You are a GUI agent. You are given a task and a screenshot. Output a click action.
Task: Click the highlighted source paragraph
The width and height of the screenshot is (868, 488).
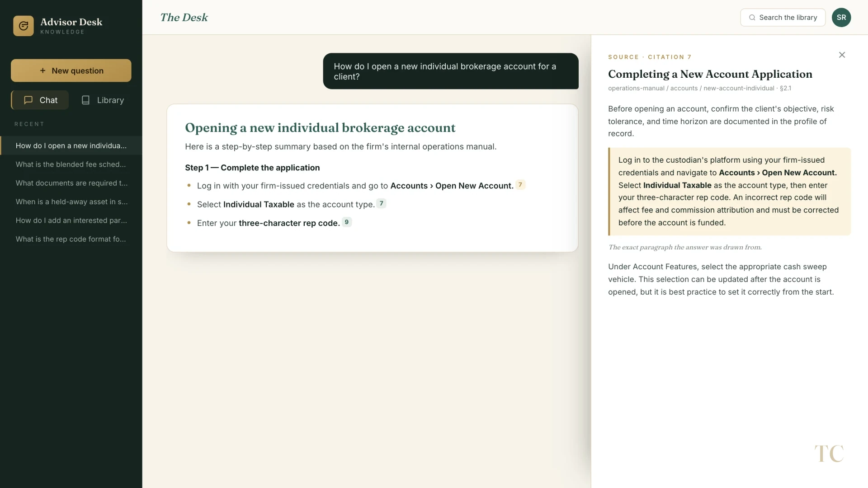(x=729, y=192)
